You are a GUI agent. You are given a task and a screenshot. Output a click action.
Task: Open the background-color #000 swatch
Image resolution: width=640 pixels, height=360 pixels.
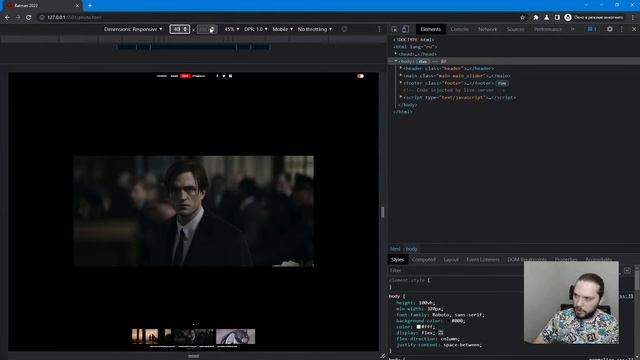[449, 321]
